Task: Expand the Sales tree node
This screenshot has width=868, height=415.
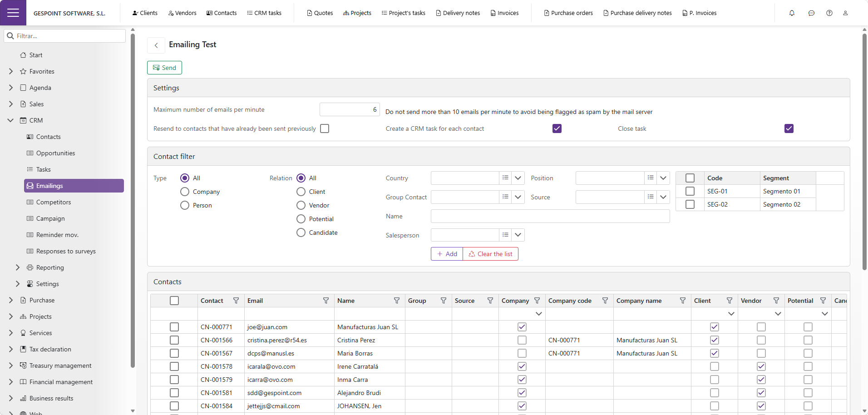Action: pos(11,104)
